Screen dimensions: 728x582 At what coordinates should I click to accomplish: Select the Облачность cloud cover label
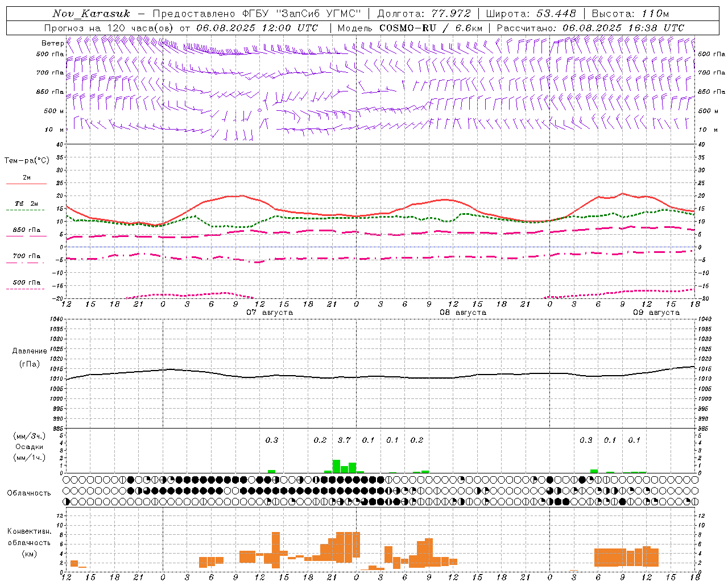point(29,493)
